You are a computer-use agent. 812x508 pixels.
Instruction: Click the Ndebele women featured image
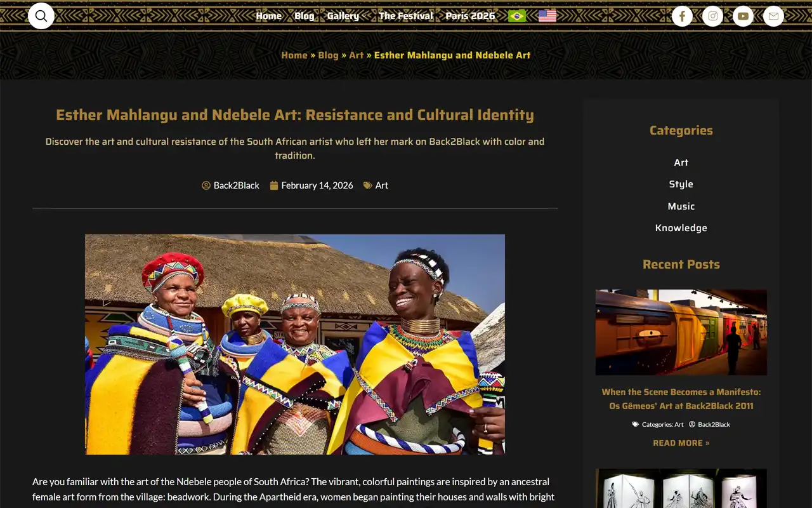pos(295,344)
